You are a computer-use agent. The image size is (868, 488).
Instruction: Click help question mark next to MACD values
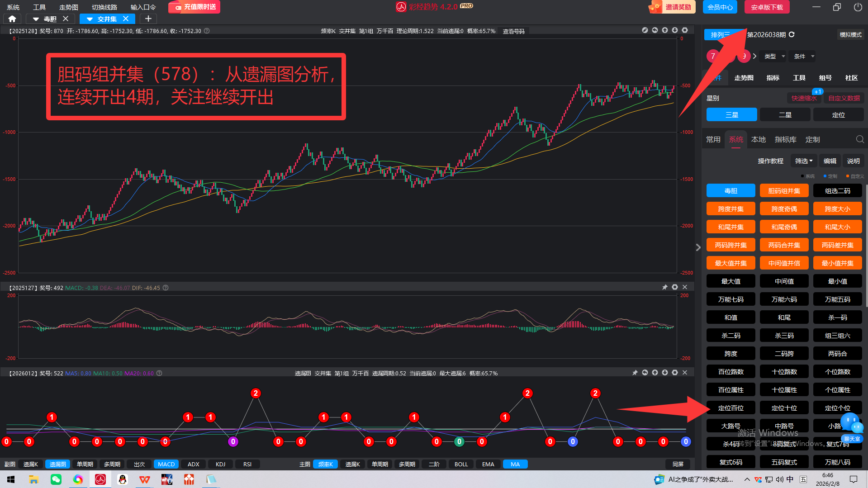(166, 288)
